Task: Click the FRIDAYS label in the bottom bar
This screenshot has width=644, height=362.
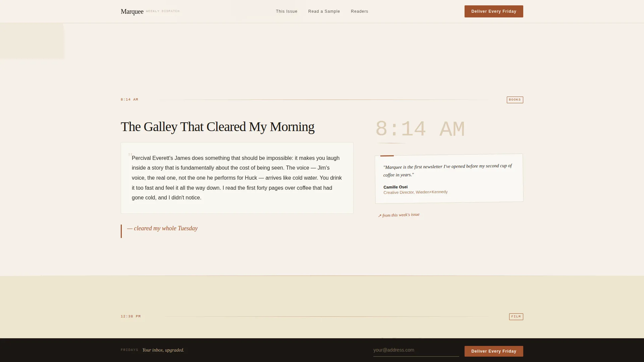Action: [129, 350]
